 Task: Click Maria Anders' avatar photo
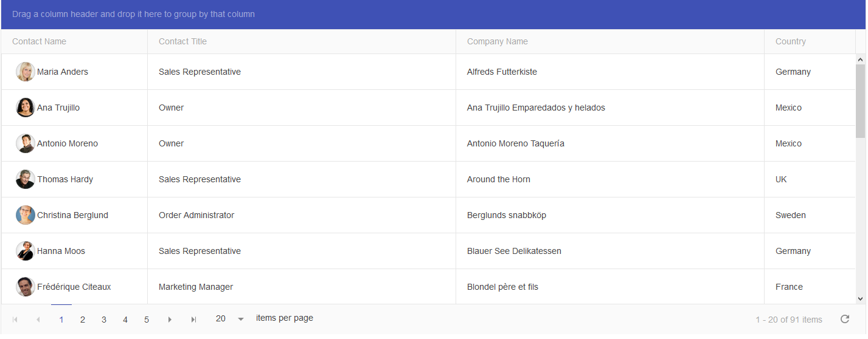(26, 72)
